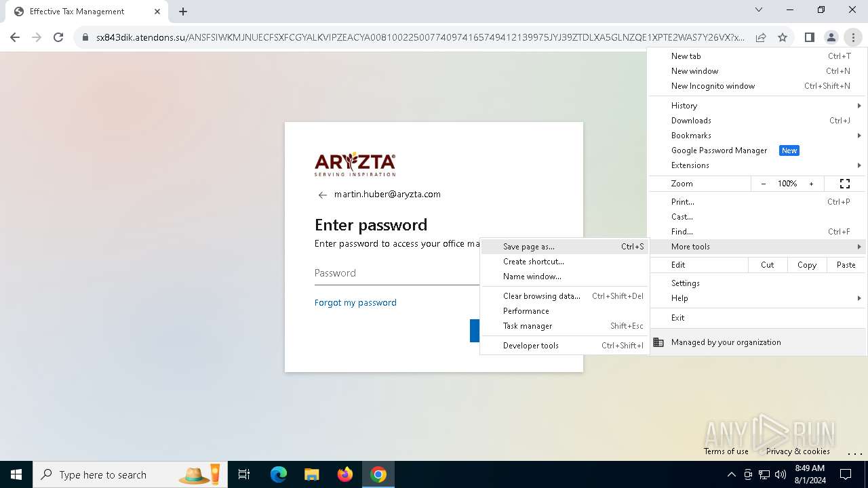
Task: Click the share page icon in address bar
Action: (761, 37)
